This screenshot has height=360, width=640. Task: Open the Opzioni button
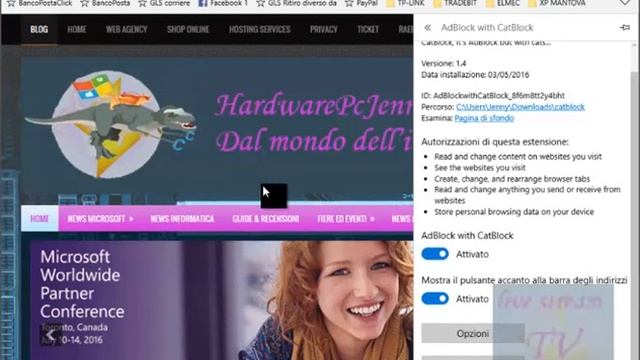[473, 333]
